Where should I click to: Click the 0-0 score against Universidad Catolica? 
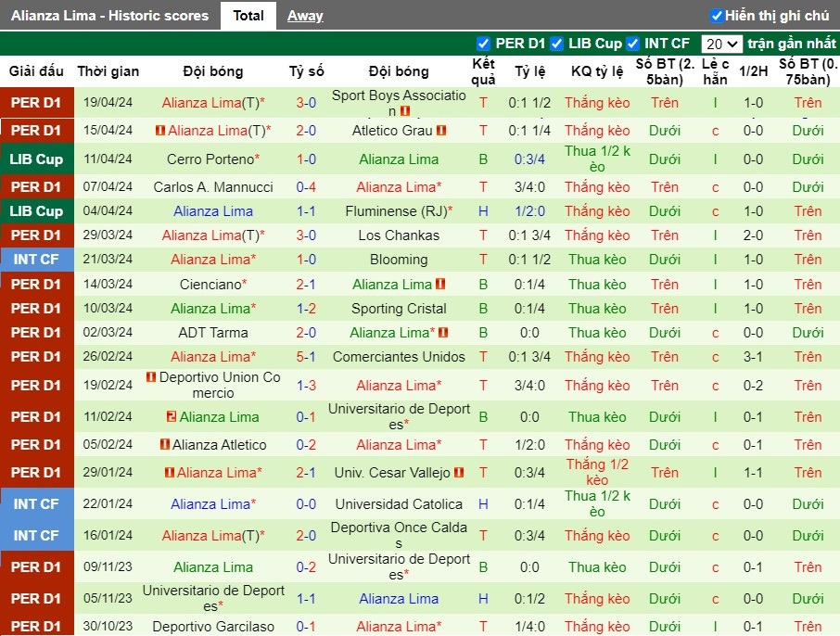coord(307,504)
